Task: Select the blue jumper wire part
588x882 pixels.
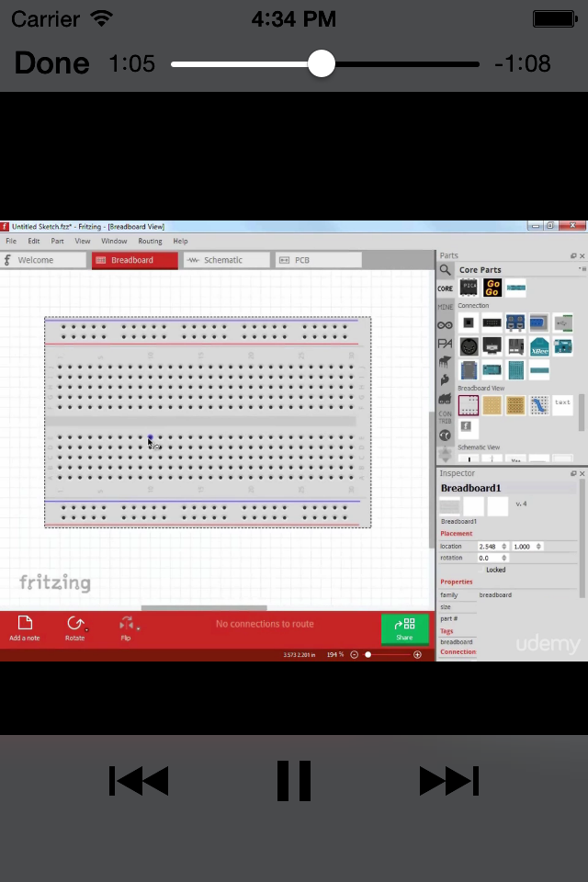Action: 539,405
